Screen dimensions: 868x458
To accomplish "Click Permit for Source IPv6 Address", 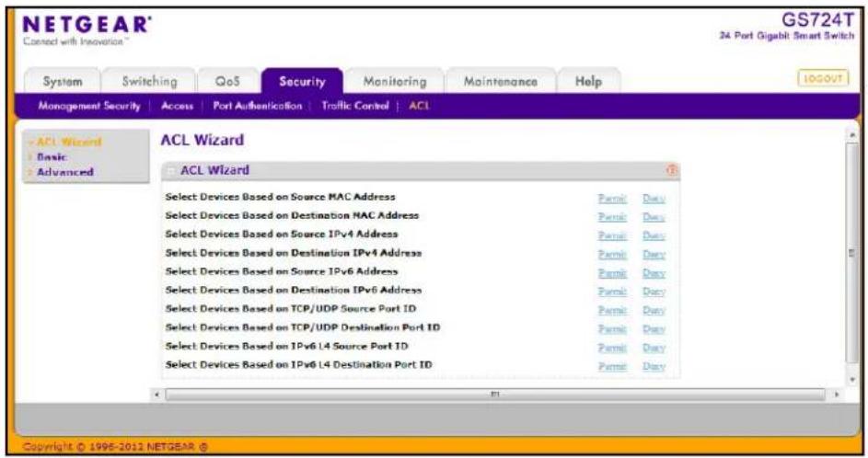I will (612, 273).
